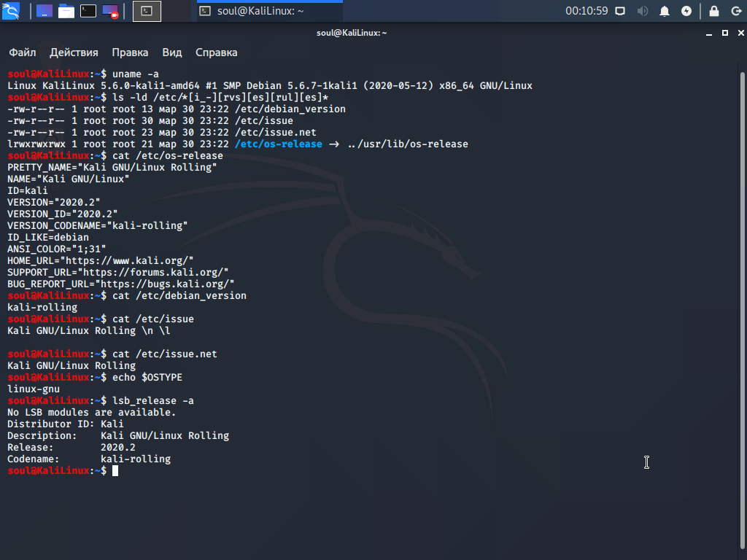Click the ANSI_COLOR="1;31" line

(57, 249)
